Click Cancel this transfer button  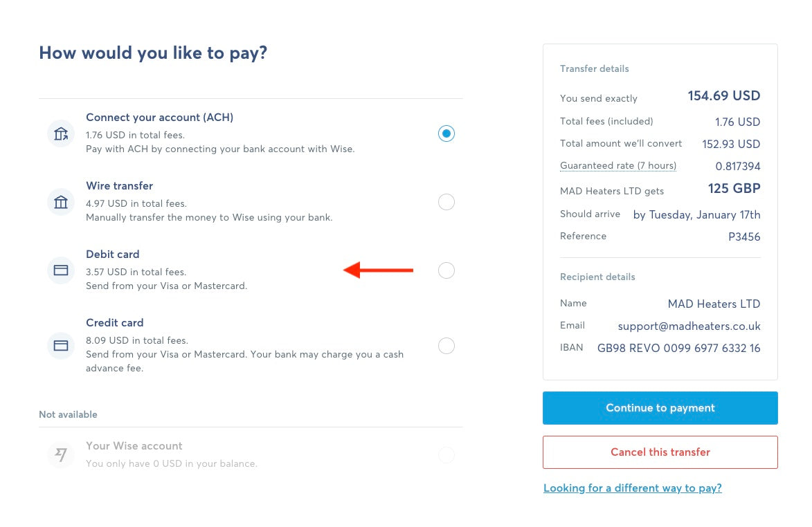pyautogui.click(x=660, y=452)
